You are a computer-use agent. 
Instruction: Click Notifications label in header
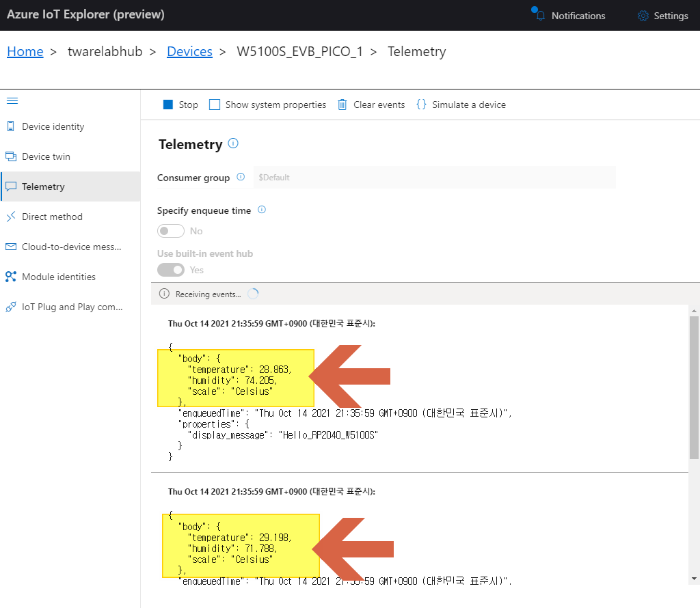(x=578, y=16)
